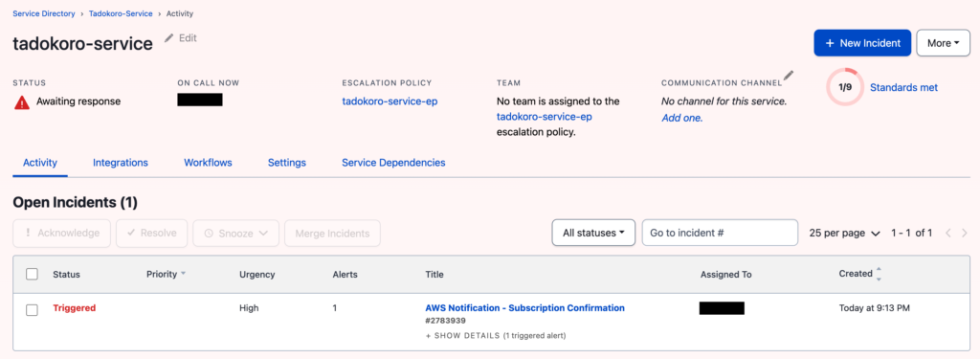Viewport: 980px width, 359px height.
Task: Open the Service Dependencies tab
Action: pyautogui.click(x=393, y=163)
